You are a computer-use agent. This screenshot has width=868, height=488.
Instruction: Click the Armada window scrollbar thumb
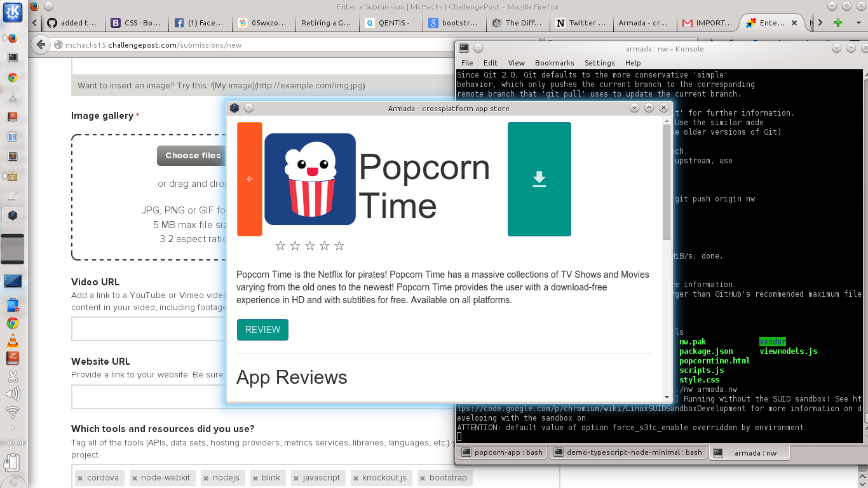pos(667,183)
